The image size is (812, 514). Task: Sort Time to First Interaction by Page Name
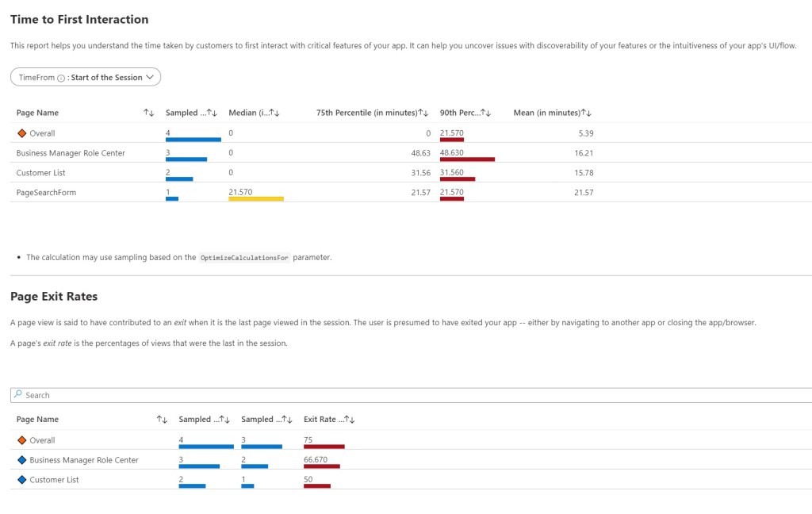coord(148,113)
